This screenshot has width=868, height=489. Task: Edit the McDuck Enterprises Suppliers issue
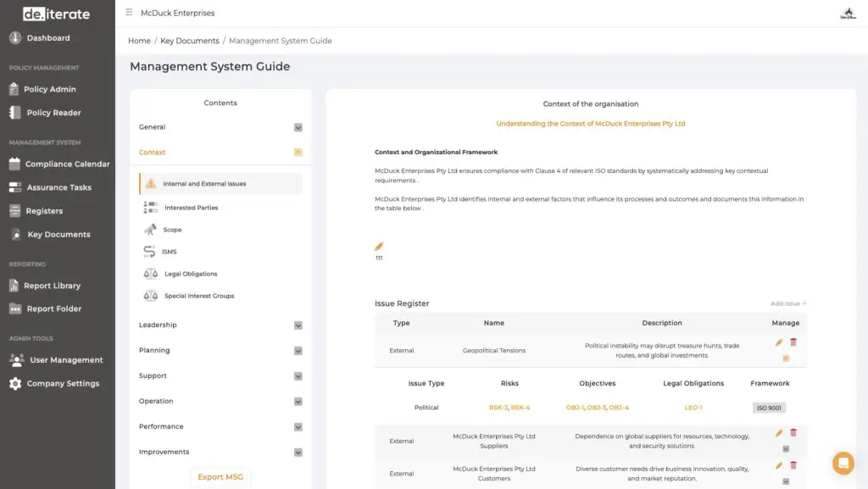[779, 433]
